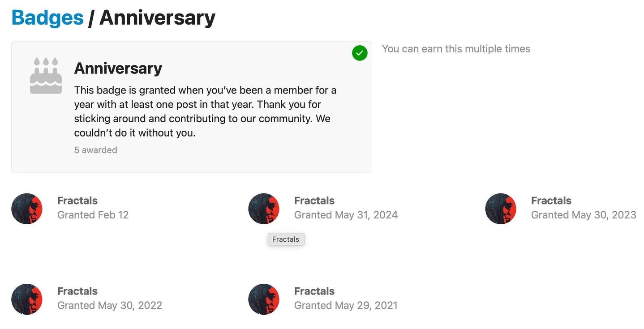Click Fractals username above Granted May 30, 2023
Screen dimensions: 644x329
(x=551, y=201)
